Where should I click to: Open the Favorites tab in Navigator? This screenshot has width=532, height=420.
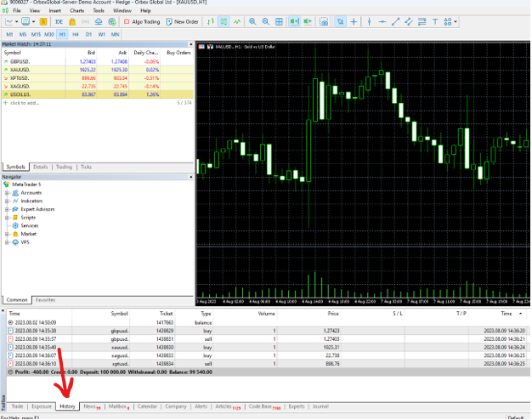click(45, 300)
